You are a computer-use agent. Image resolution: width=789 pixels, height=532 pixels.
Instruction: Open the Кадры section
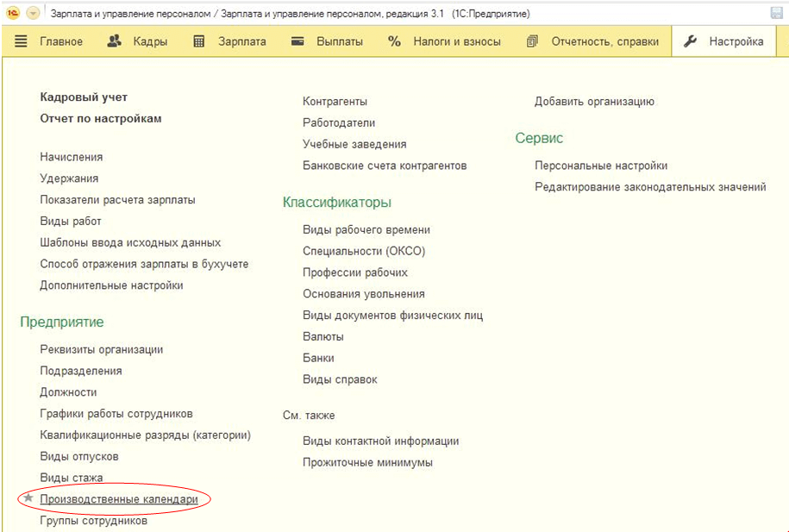tap(137, 41)
